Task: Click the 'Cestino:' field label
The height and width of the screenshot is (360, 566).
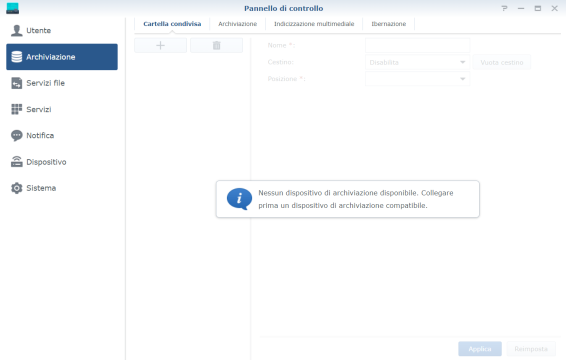Action: pyautogui.click(x=280, y=62)
